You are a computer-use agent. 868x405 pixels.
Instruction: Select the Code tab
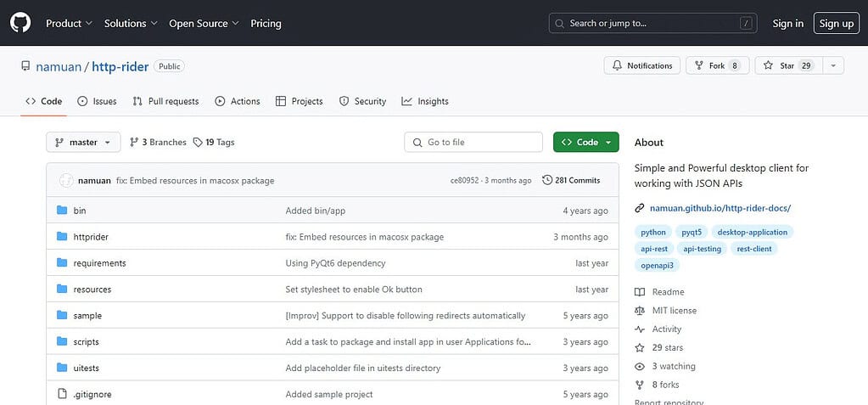click(44, 101)
